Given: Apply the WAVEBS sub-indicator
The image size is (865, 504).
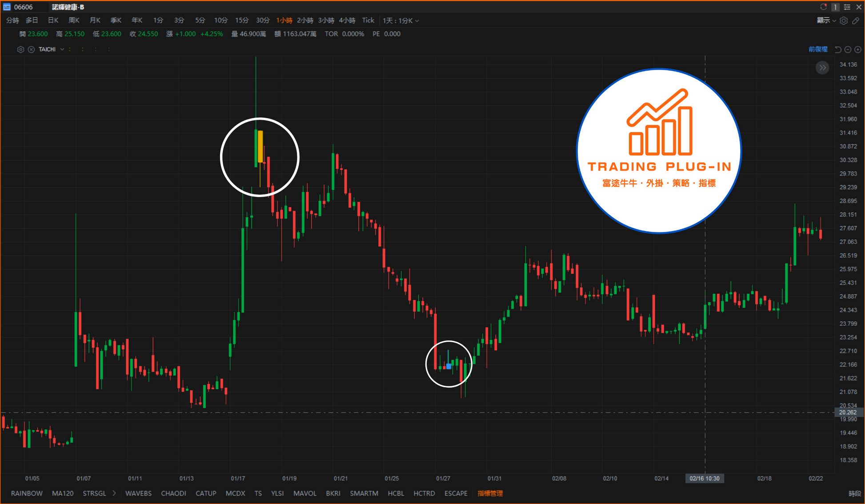Looking at the screenshot, I should 138,493.
